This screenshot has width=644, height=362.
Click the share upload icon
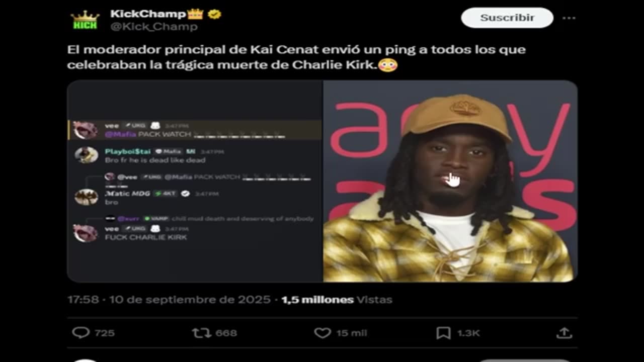point(564,333)
